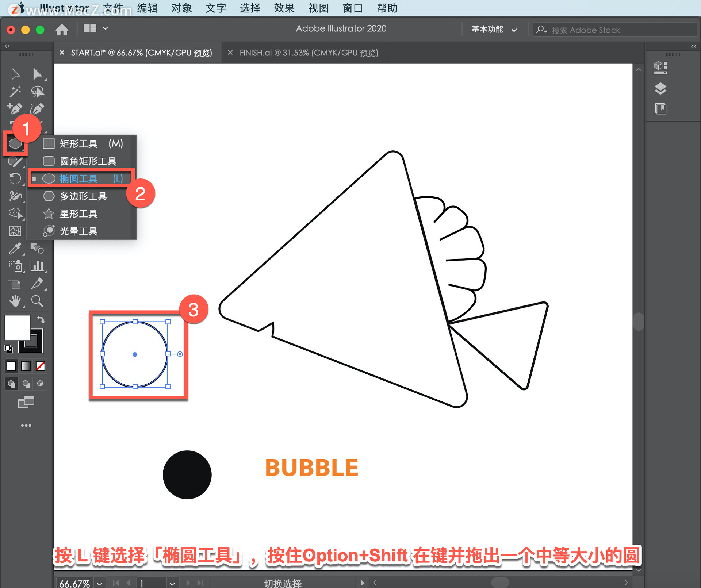Image resolution: width=701 pixels, height=588 pixels.
Task: Open the 帮助 menu
Action: click(x=387, y=8)
